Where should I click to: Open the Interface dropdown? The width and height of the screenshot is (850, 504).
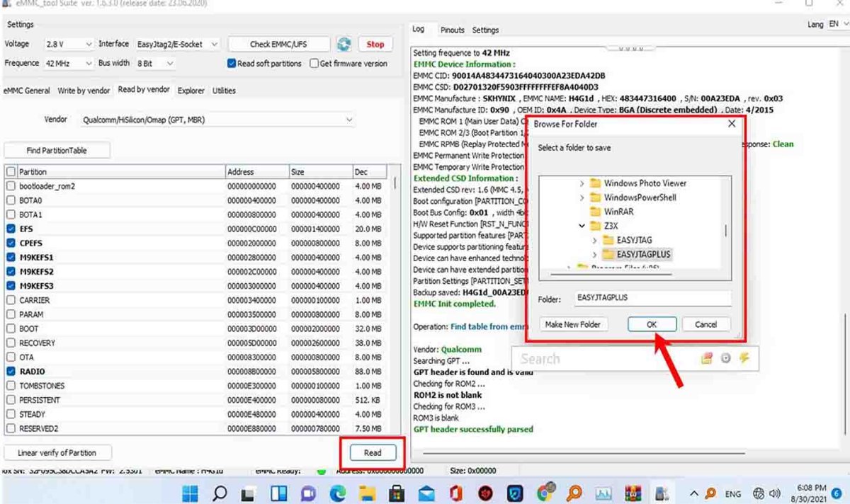point(177,44)
